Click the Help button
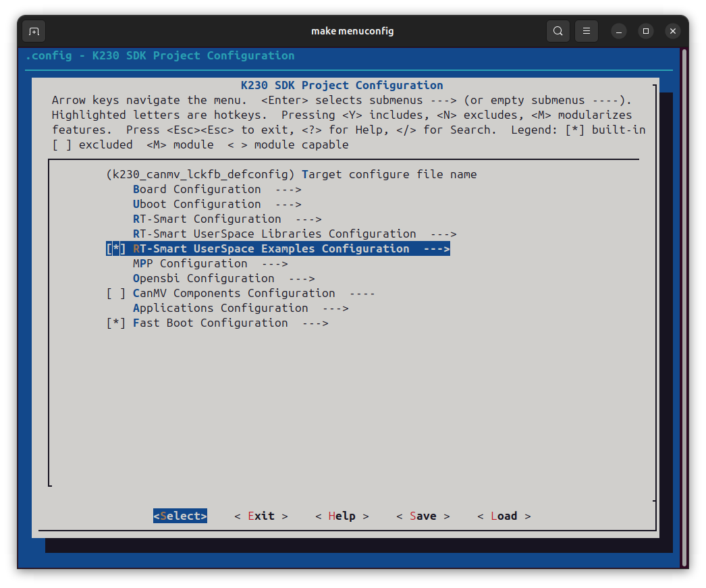The height and width of the screenshot is (588, 706). [342, 516]
